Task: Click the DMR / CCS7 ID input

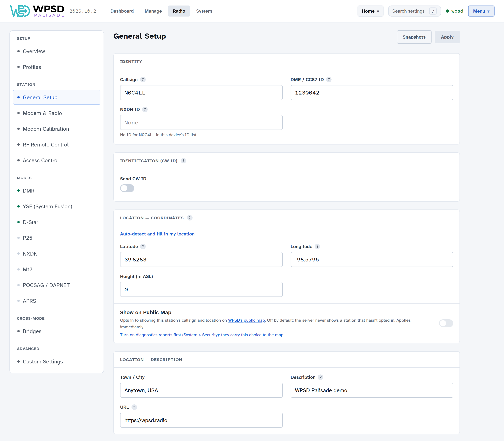Action: click(372, 93)
